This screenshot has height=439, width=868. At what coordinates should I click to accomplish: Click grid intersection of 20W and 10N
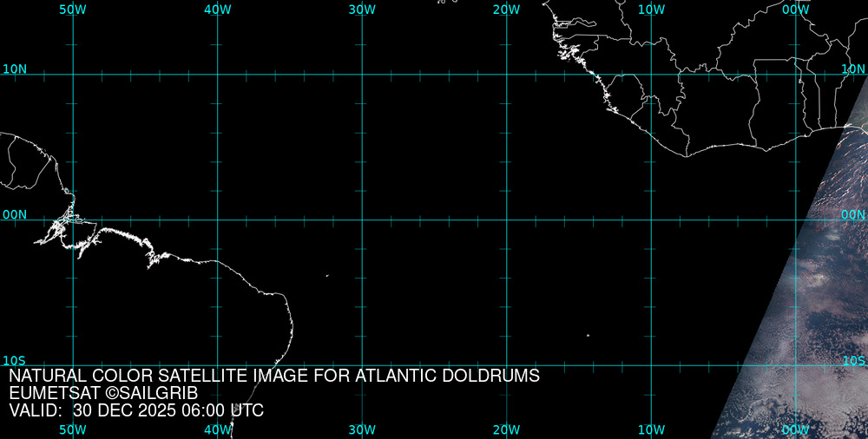[506, 75]
